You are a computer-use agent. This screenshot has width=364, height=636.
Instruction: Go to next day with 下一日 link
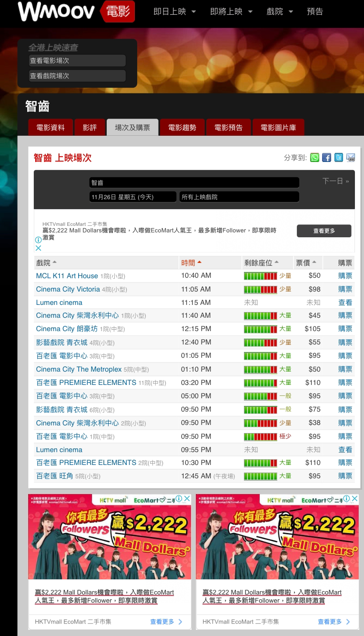336,181
